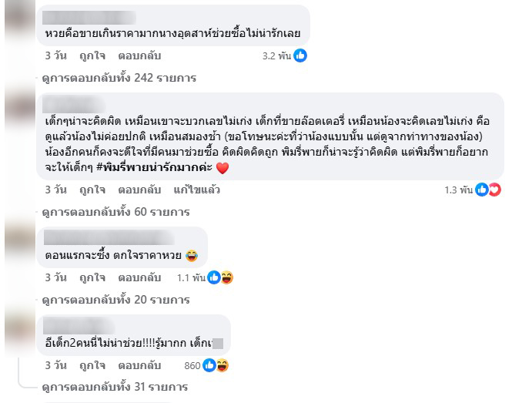Viewport: 532px width, 403px height.
Task: Click the 3 วัน timestamp on the top comment
Action: pos(55,56)
